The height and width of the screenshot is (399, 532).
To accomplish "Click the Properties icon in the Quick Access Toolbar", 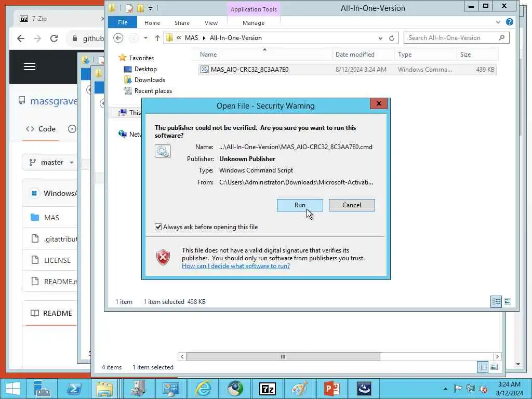I will [129, 8].
